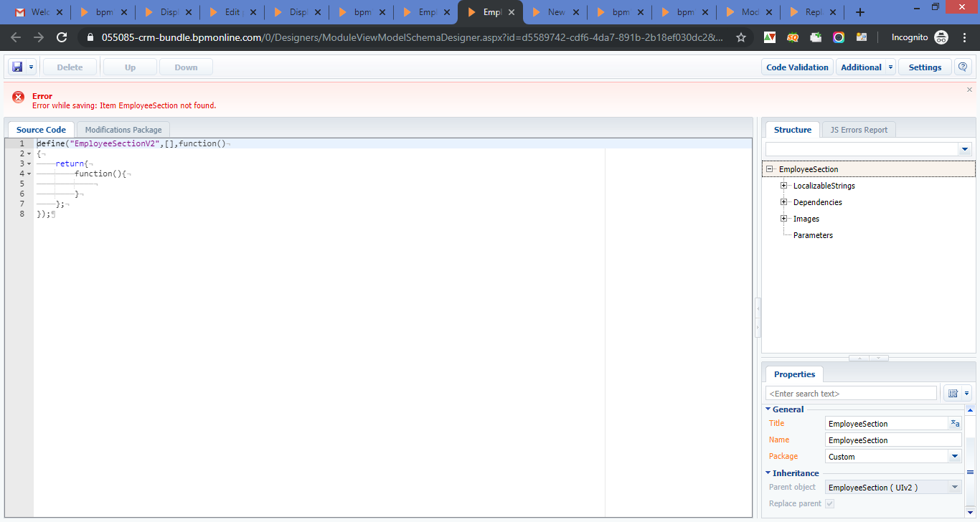This screenshot has width=980, height=522.
Task: Toggle the Replace parent checkbox
Action: (830, 503)
